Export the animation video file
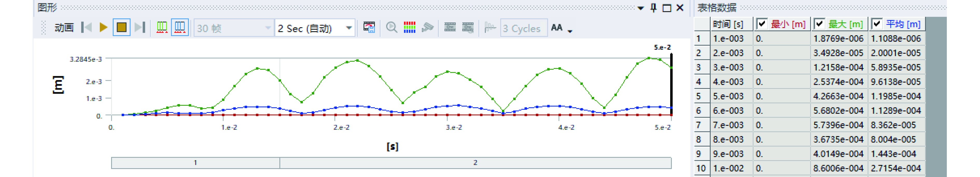The width and height of the screenshot is (980, 177). point(369,27)
